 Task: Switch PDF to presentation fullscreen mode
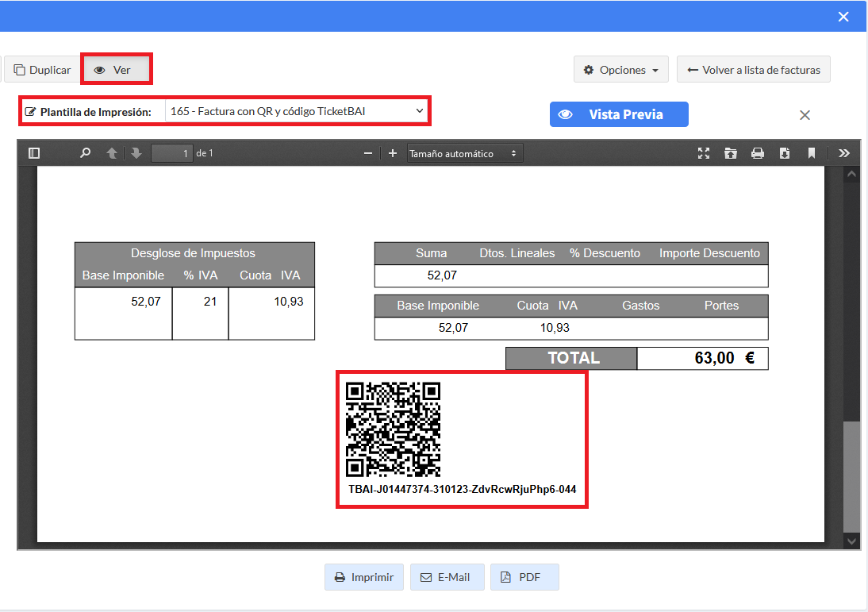pyautogui.click(x=704, y=153)
